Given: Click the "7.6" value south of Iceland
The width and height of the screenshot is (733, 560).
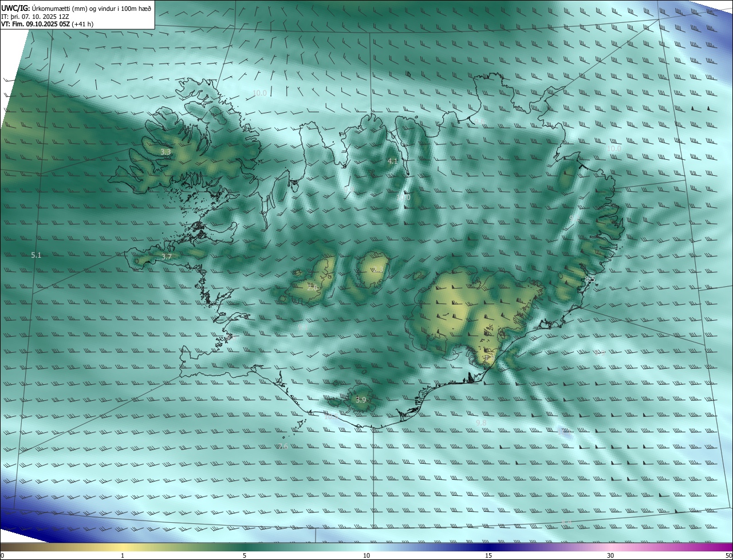Looking at the screenshot, I should (283, 446).
